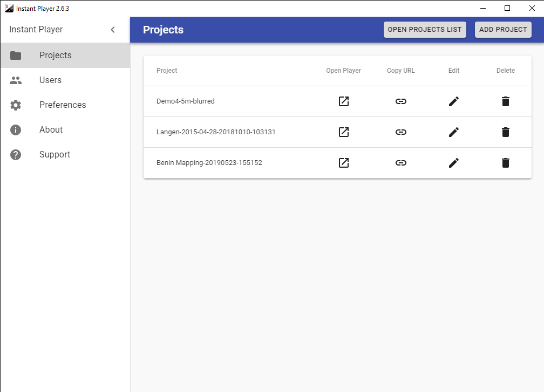Image resolution: width=544 pixels, height=392 pixels.
Task: Open the Support page
Action: pos(65,155)
